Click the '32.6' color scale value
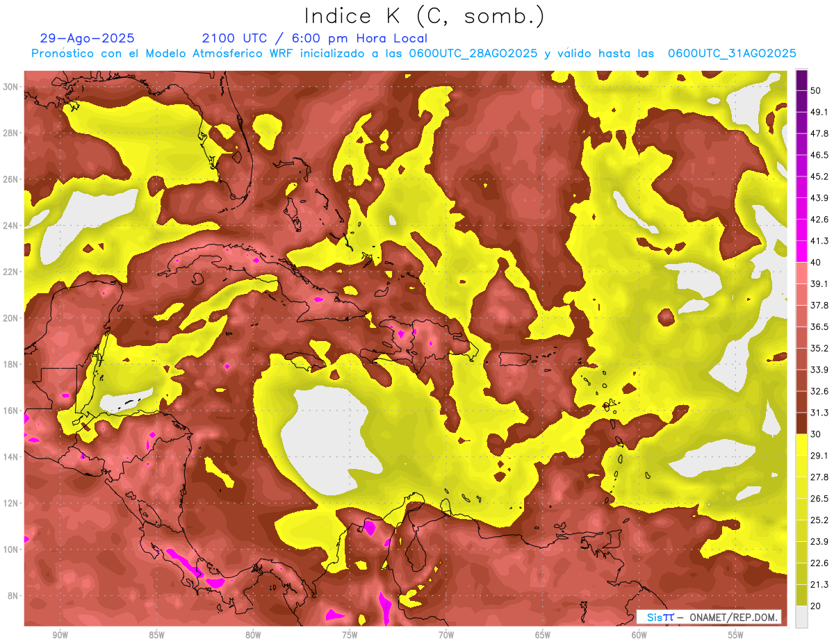The width and height of the screenshot is (834, 644). pos(819,391)
